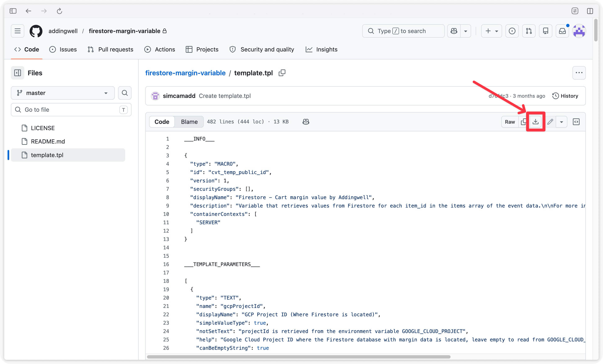Viewport: 603px width, 364px height.
Task: Open 'Create template.tpl' commit message link
Action: [225, 96]
